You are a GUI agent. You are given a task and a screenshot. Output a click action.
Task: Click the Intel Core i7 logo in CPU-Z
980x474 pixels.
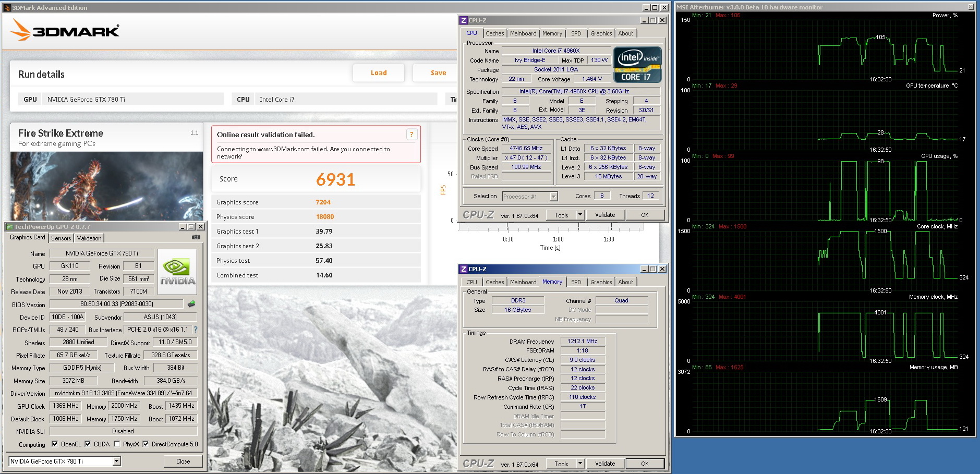click(638, 65)
